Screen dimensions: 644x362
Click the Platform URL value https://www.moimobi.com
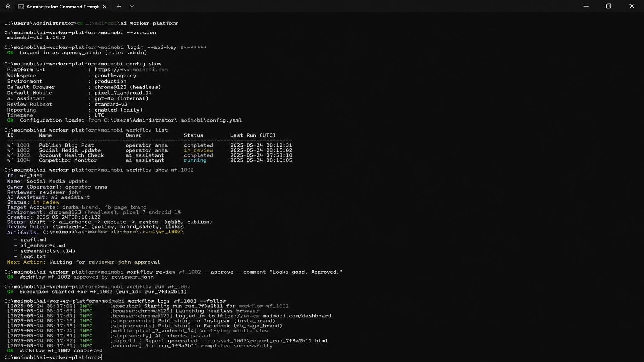[x=131, y=70]
